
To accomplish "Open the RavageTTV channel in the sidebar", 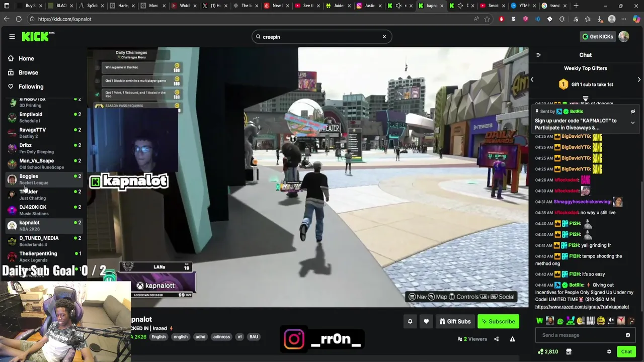I will coord(43,133).
